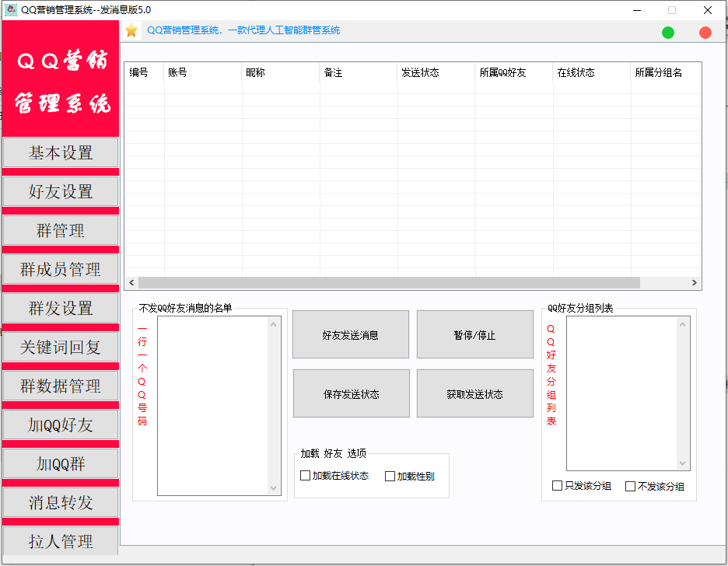
Task: Check 不发该分组 option
Action: (631, 486)
